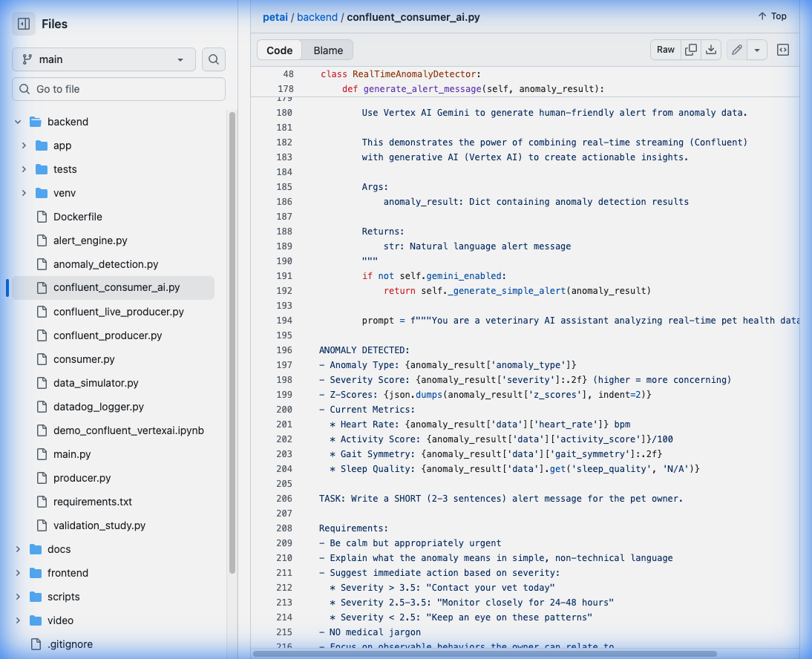Image resolution: width=812 pixels, height=659 pixels.
Task: Download raw file icon
Action: tap(711, 50)
